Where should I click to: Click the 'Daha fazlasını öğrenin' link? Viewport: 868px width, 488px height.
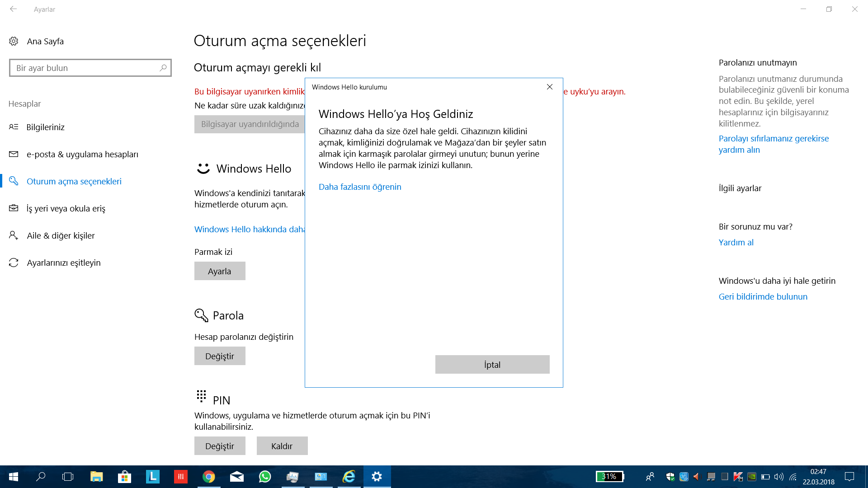tap(360, 187)
